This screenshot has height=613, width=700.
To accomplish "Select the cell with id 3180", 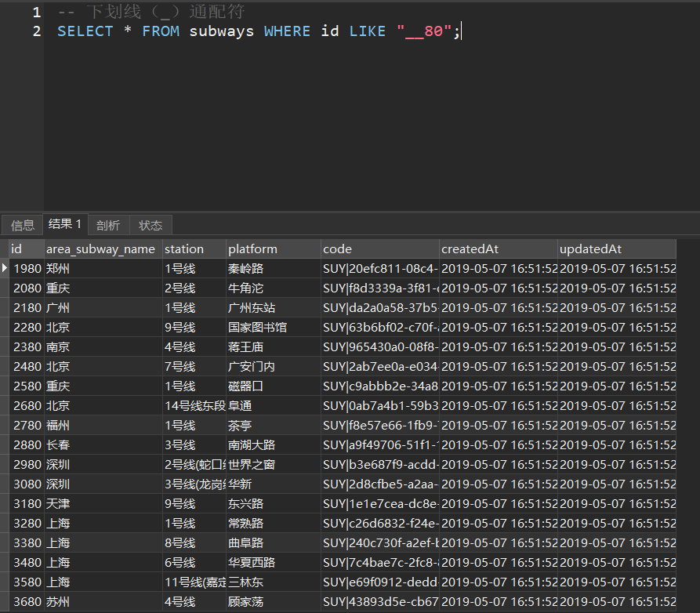I will coord(27,504).
